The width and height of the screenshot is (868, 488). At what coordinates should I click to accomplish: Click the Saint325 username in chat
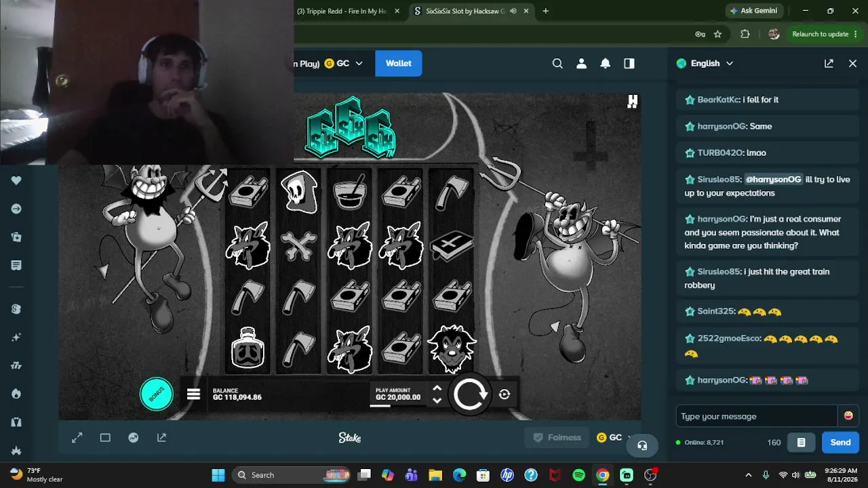(716, 311)
